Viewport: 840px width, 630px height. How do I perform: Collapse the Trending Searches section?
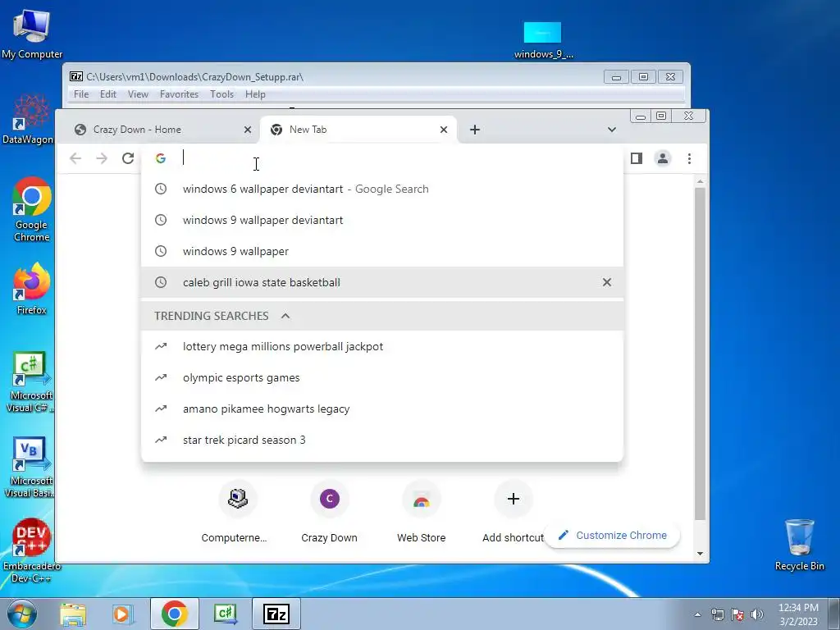[x=285, y=316]
